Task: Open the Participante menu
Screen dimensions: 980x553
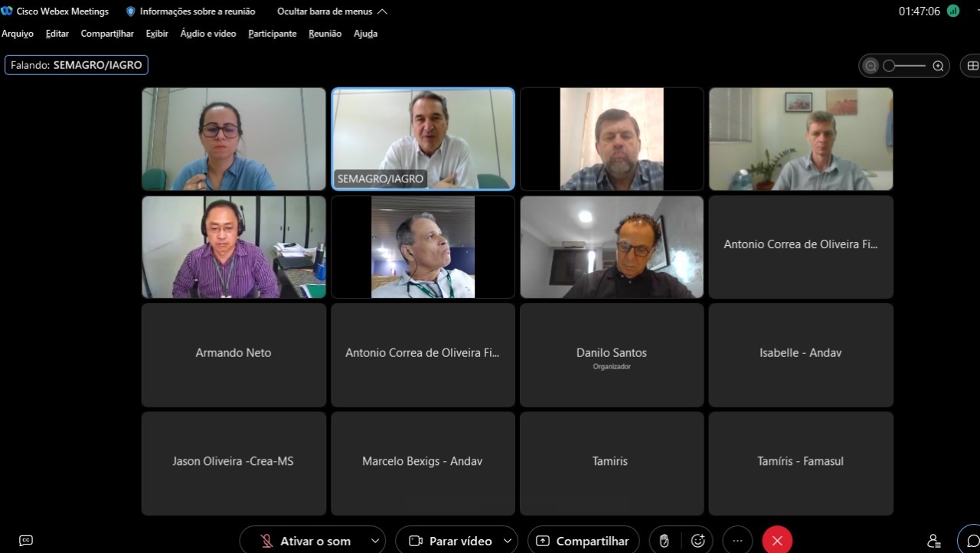Action: pyautogui.click(x=273, y=34)
